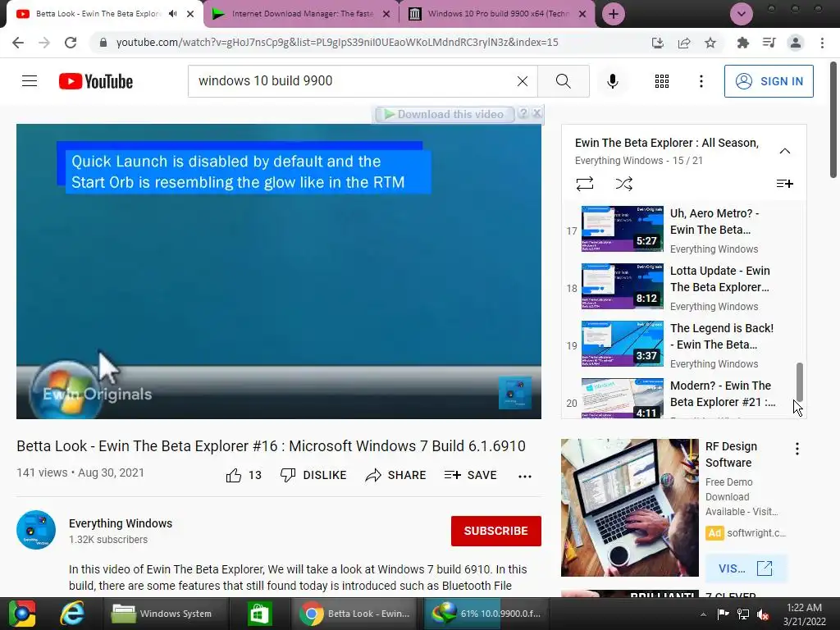Share this page from address bar

tap(684, 43)
